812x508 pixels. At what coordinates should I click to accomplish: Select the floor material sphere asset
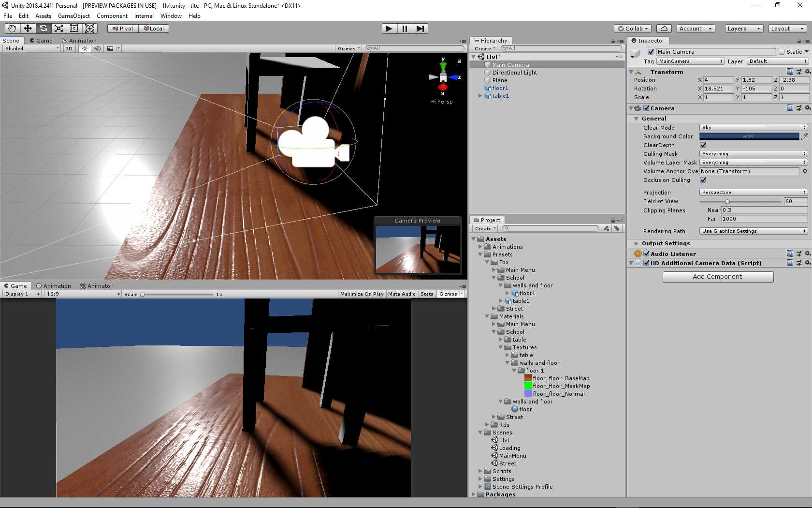click(x=522, y=409)
